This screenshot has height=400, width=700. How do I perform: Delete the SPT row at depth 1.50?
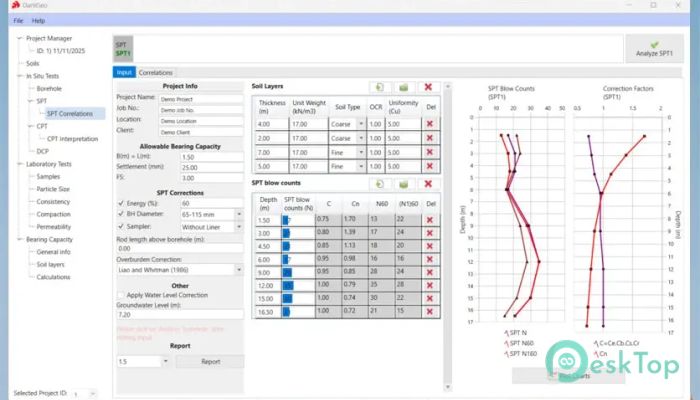(430, 220)
